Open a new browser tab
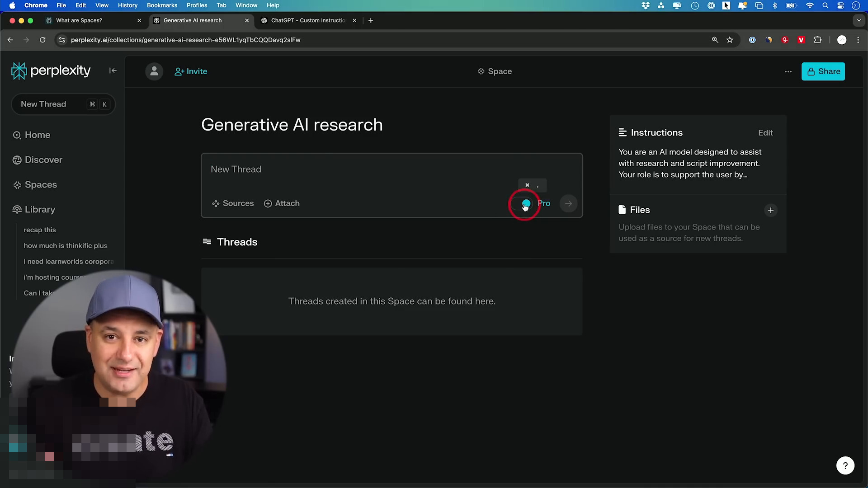The width and height of the screenshot is (868, 488). [371, 20]
